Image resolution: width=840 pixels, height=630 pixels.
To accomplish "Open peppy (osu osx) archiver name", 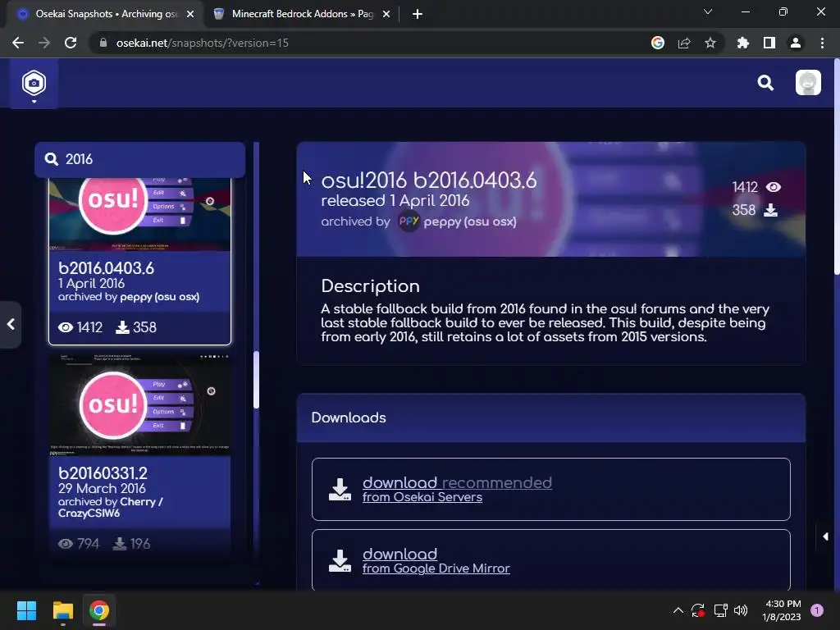I will 470,221.
